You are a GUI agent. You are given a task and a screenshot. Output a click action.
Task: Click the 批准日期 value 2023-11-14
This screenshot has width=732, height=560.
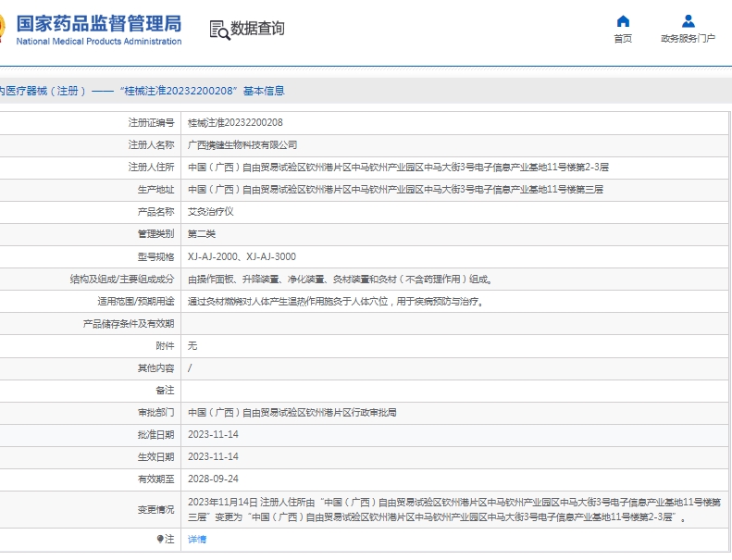(x=213, y=435)
